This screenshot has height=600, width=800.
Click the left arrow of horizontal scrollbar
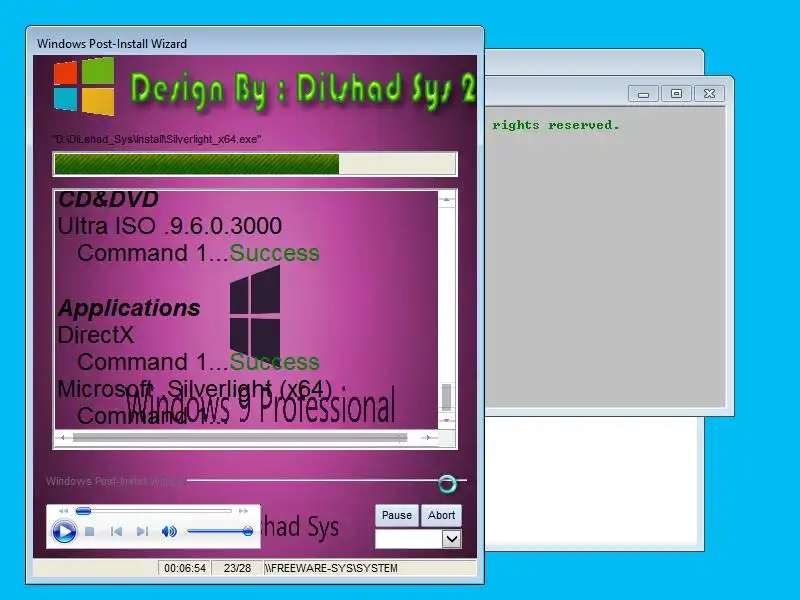coord(62,437)
